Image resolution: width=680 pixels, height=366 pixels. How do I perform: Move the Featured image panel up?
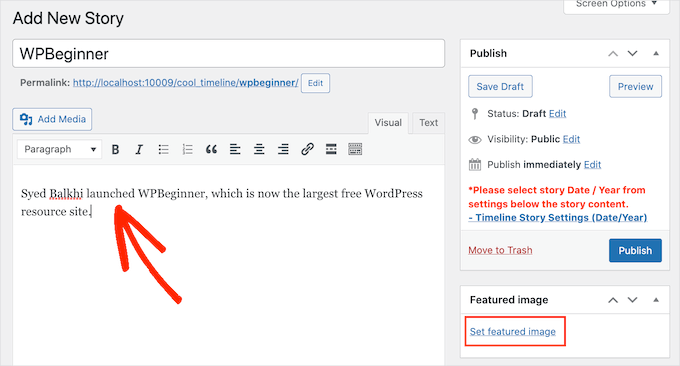coord(613,300)
